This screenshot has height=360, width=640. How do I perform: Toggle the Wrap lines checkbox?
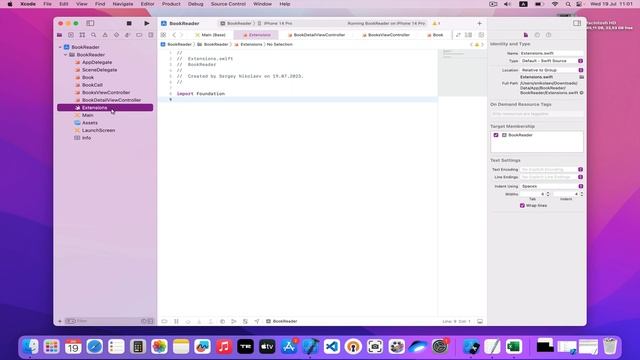(x=522, y=205)
